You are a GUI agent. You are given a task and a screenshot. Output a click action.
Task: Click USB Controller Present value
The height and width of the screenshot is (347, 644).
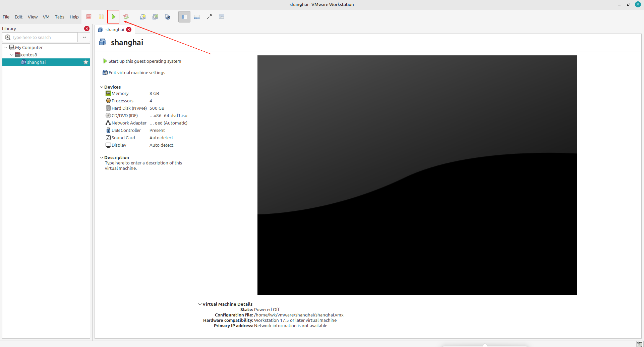tap(157, 130)
